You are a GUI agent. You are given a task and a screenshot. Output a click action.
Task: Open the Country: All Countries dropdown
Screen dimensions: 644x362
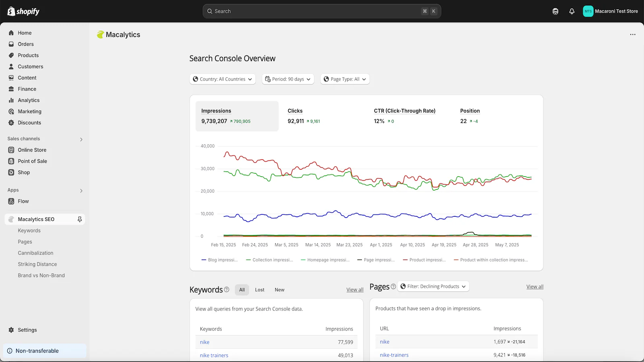coord(223,79)
